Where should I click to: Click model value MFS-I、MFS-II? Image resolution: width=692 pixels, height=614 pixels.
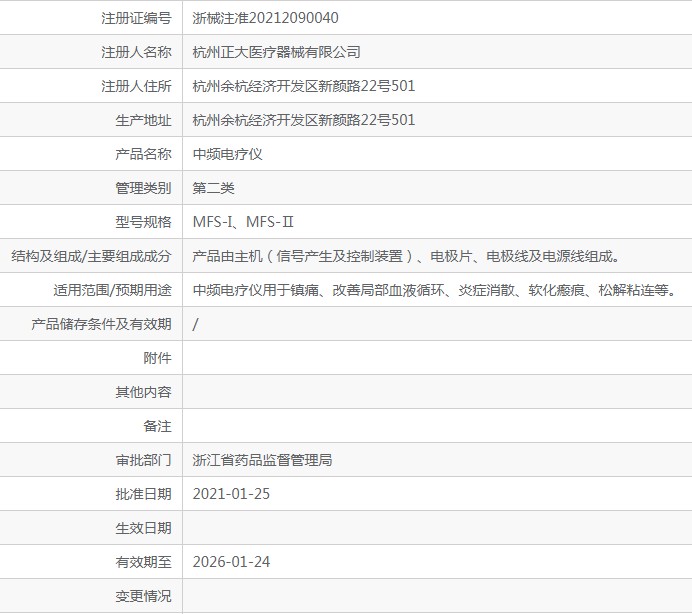[x=243, y=222]
